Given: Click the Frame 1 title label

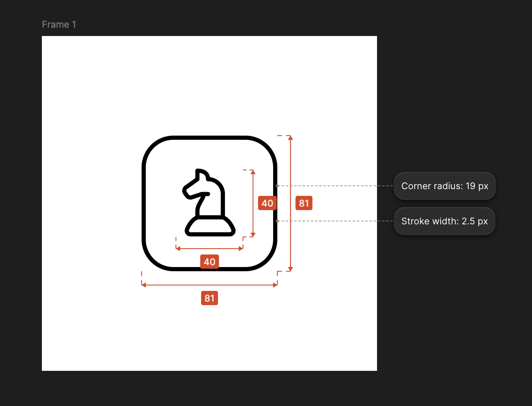Looking at the screenshot, I should pos(59,25).
